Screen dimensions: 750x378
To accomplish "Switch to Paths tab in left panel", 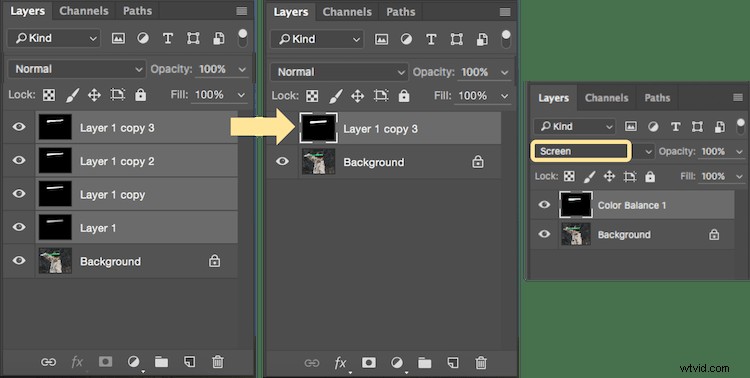I will point(137,11).
